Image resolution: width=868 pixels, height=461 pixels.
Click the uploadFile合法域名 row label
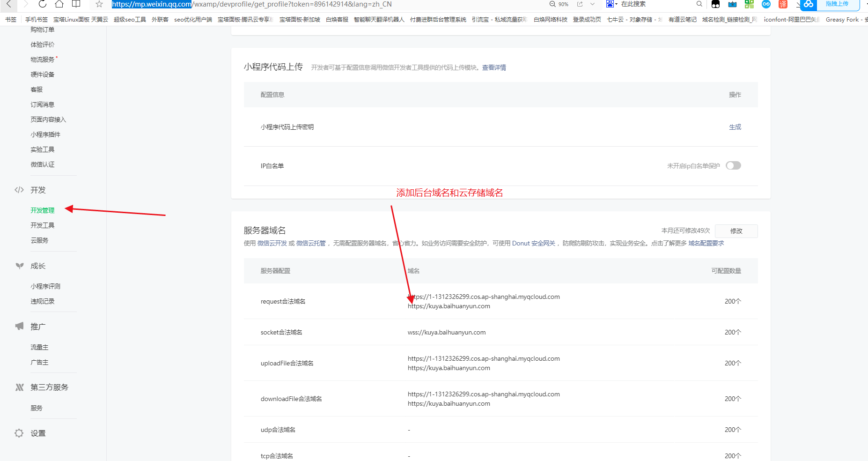point(287,363)
